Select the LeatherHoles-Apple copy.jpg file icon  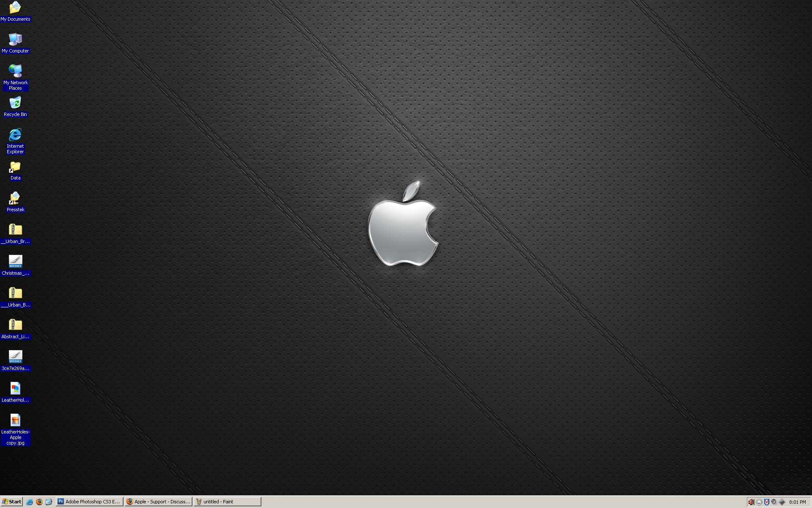(x=15, y=420)
